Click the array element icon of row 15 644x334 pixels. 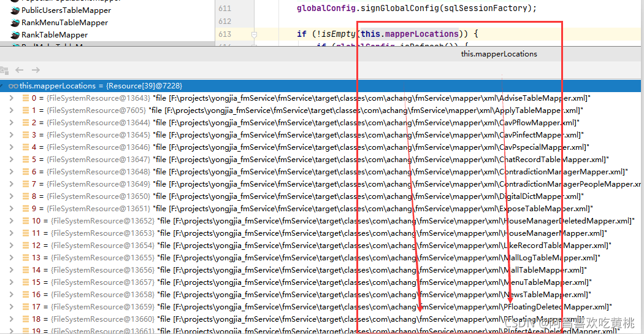[26, 282]
